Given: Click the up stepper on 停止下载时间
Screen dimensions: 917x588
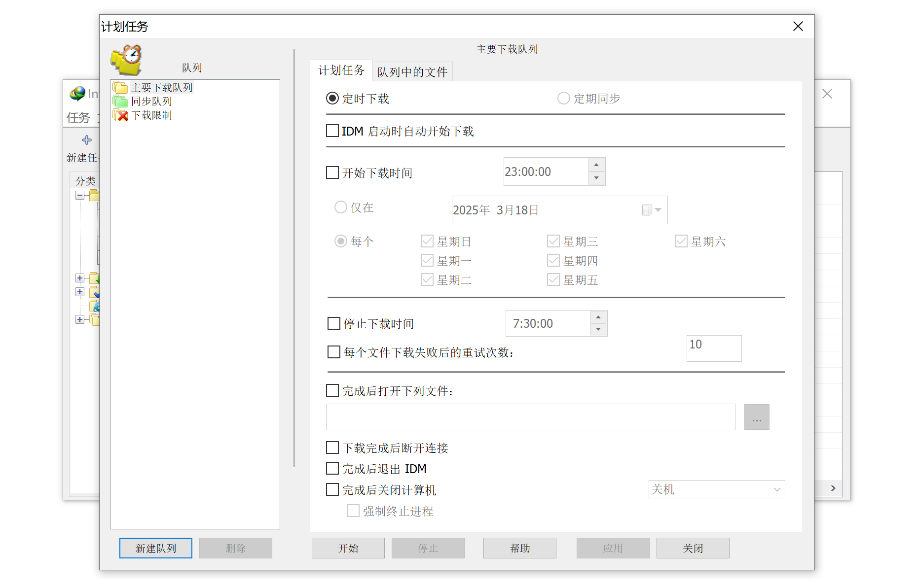Looking at the screenshot, I should [598, 317].
